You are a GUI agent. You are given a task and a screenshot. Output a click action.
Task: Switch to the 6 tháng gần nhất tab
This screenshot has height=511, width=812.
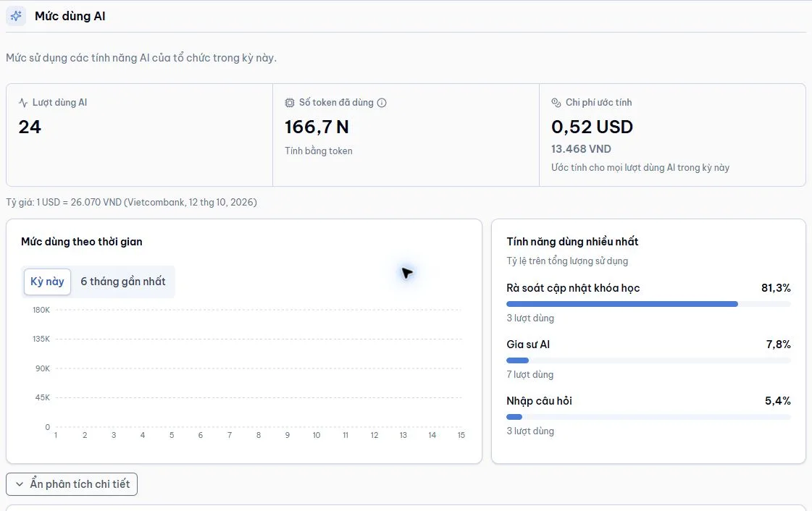[122, 282]
